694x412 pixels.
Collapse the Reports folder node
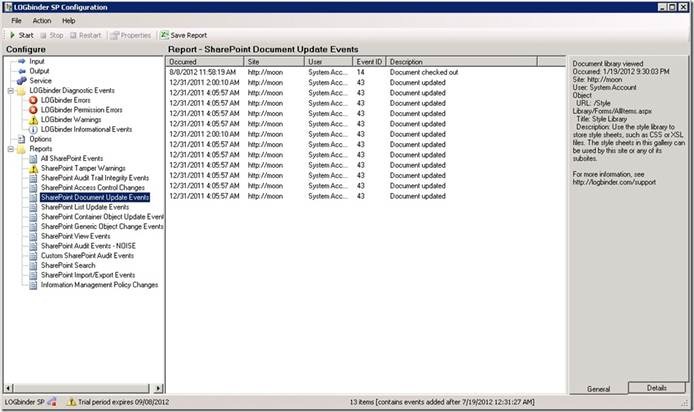(9, 149)
